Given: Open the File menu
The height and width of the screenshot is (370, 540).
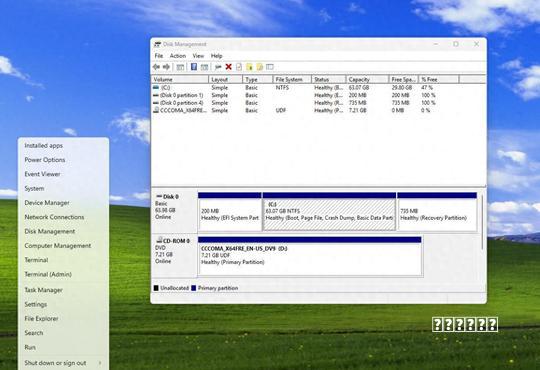Looking at the screenshot, I should point(159,56).
